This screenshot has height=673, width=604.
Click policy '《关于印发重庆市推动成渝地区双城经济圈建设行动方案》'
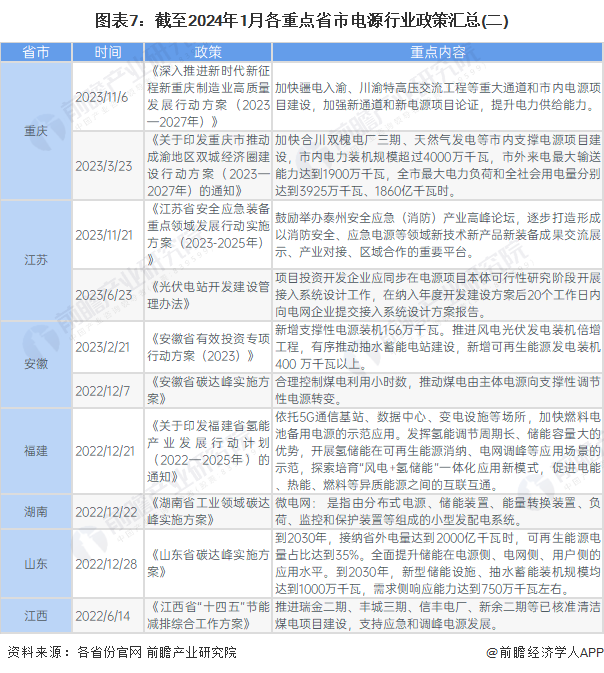[x=208, y=166]
